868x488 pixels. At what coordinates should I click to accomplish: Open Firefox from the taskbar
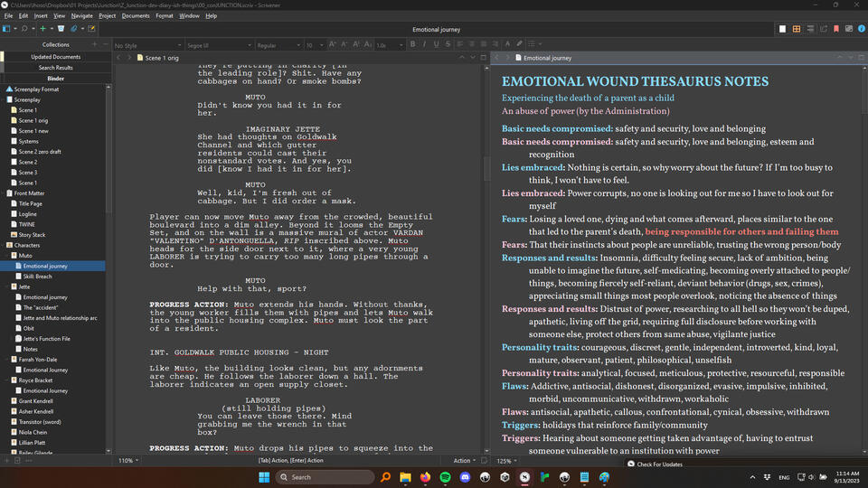[x=425, y=477]
